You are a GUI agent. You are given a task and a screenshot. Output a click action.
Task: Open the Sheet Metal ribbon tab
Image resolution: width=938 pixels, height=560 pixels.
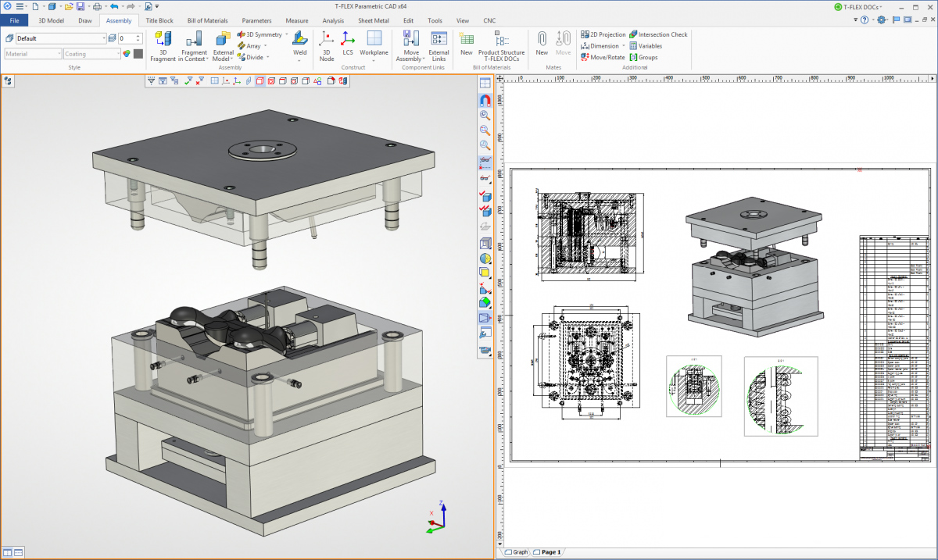374,20
